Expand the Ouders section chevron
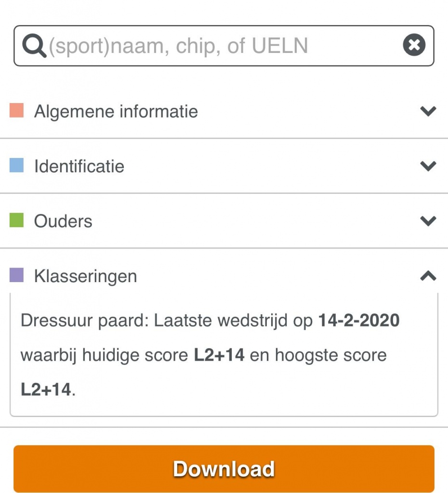448x493 pixels. tap(428, 221)
